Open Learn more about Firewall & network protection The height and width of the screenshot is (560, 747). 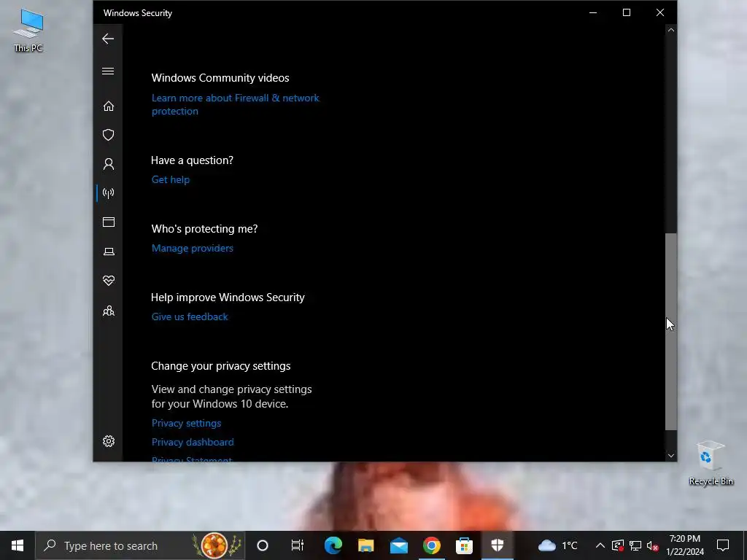pyautogui.click(x=236, y=104)
